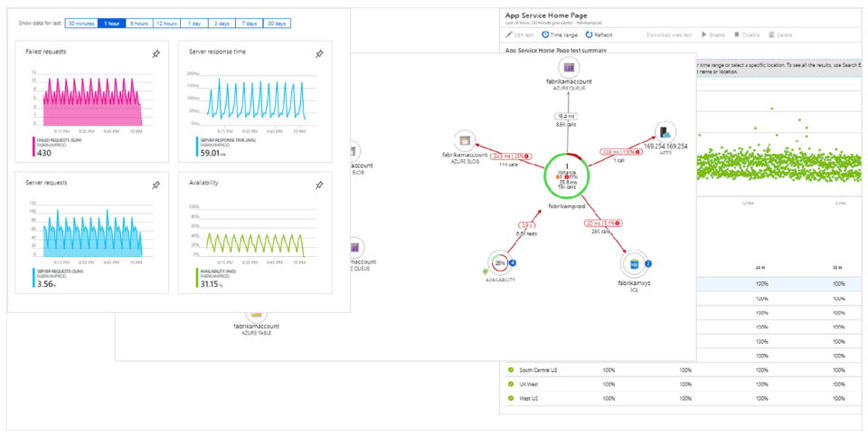Click blue badge 4 on Availability node
This screenshot has height=438, width=868.
(x=514, y=263)
